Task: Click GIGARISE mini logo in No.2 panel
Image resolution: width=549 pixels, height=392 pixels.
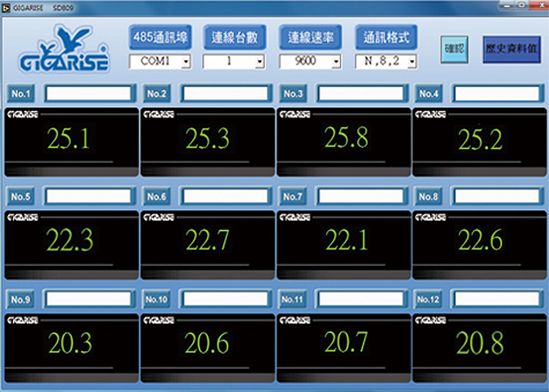Action: 159,114
